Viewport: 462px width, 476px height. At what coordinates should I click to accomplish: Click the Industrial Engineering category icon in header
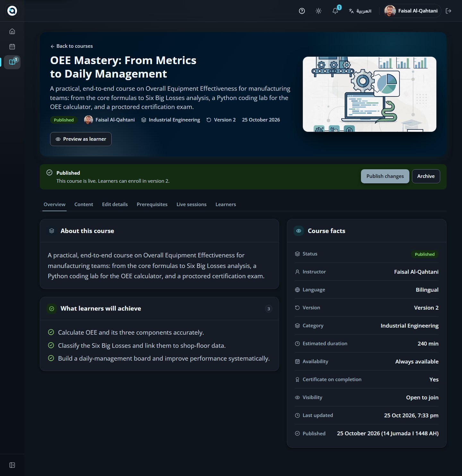pyautogui.click(x=144, y=120)
